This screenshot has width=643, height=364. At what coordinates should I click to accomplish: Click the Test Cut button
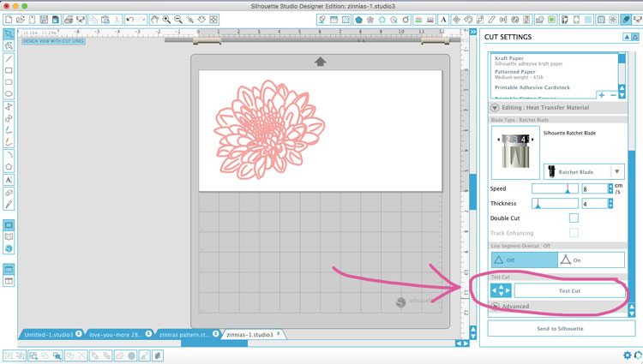click(x=569, y=290)
